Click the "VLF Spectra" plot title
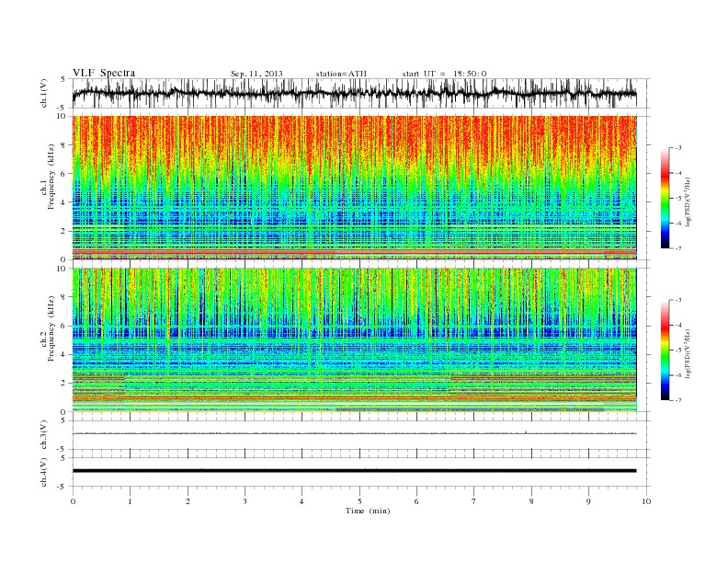 tap(104, 73)
